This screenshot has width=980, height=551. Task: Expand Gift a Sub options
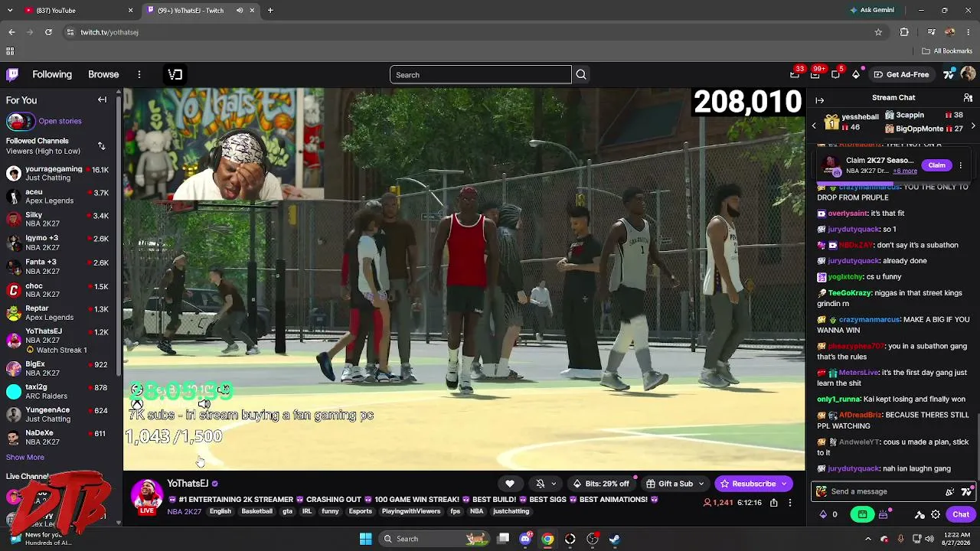[701, 484]
